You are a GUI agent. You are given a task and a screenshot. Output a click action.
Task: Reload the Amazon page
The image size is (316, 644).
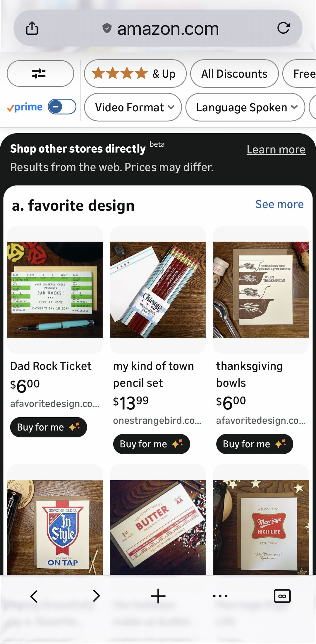(x=283, y=28)
